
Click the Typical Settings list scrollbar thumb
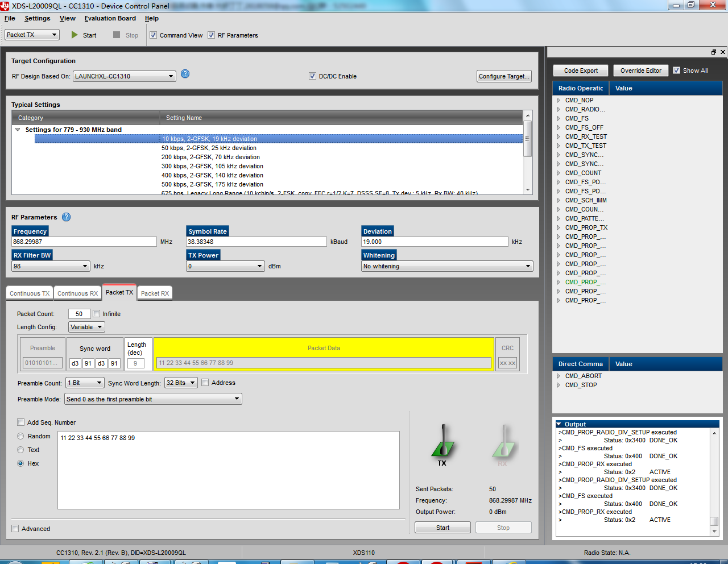click(527, 138)
